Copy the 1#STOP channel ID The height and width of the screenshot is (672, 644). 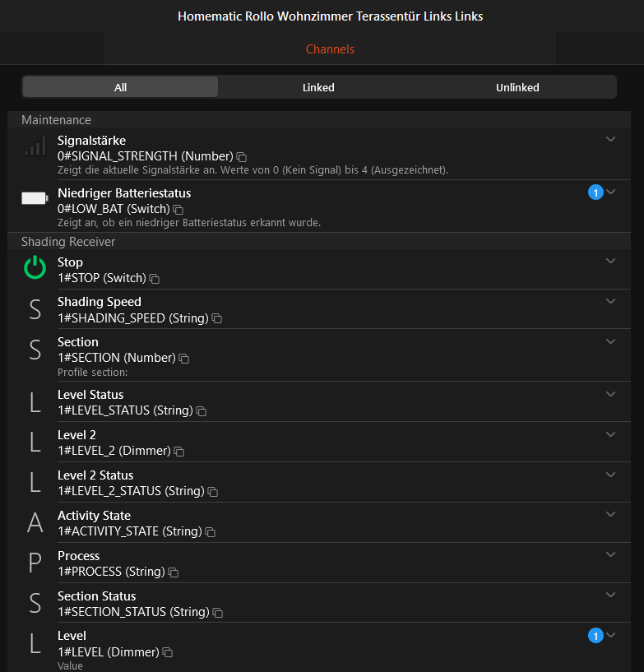[x=154, y=279]
